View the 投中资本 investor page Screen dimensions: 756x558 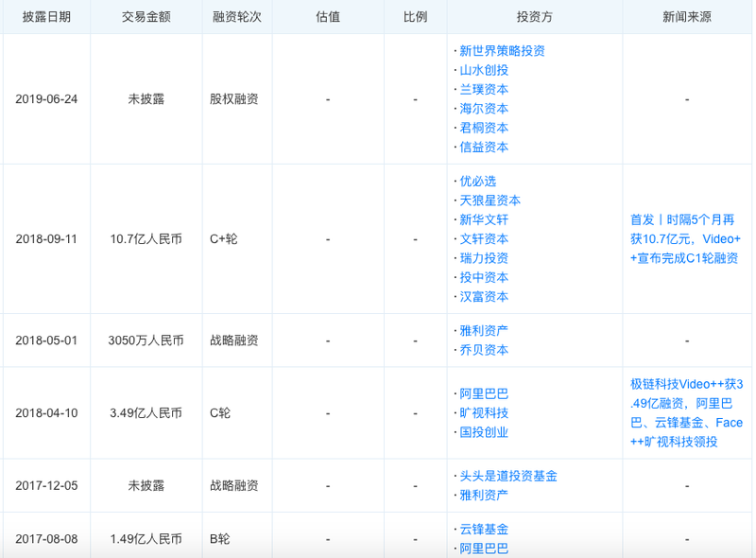(x=484, y=277)
